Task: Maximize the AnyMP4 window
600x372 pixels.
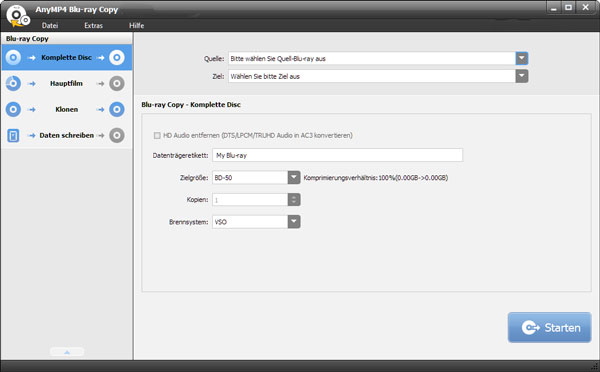Action: (x=569, y=8)
